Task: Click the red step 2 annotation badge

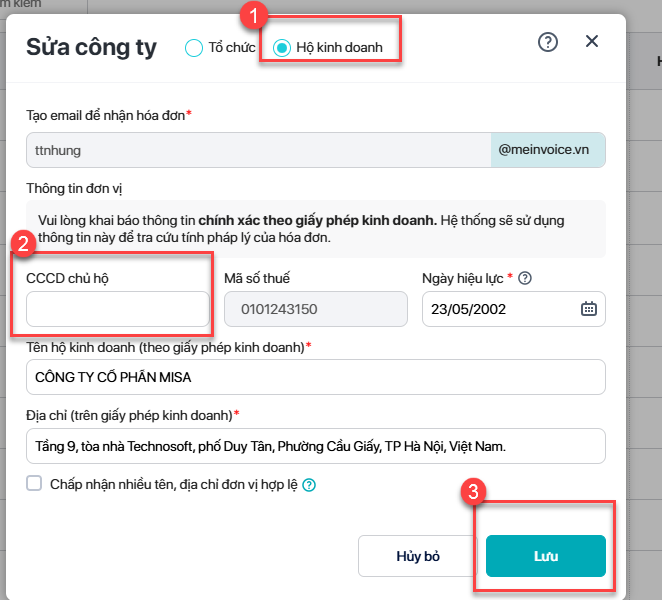Action: [26, 242]
